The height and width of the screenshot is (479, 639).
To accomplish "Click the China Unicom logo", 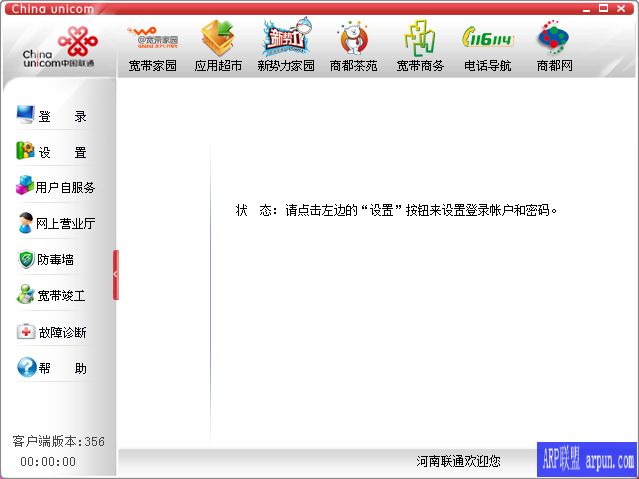I will coord(59,47).
